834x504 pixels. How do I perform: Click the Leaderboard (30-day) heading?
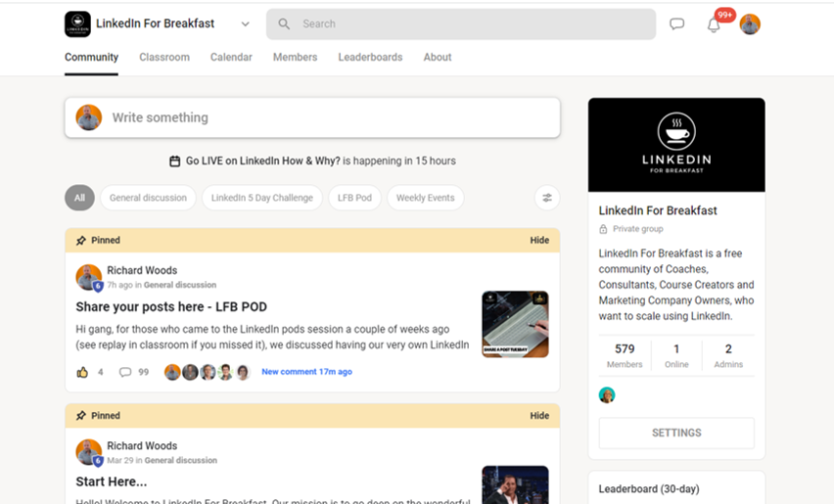click(x=649, y=489)
